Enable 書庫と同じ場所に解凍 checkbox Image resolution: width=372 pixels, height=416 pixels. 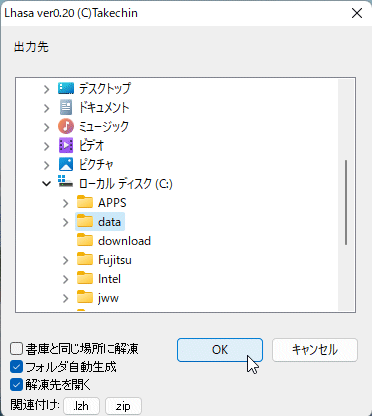coord(16,349)
